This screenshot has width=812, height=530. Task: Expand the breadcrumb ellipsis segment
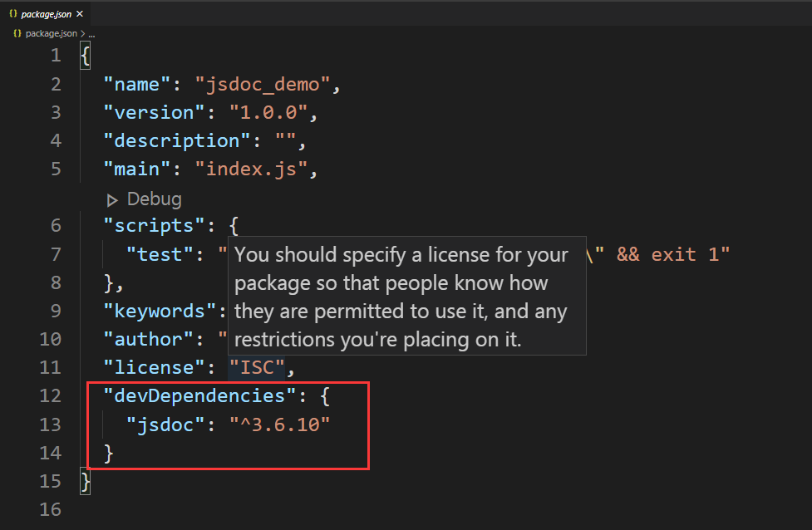pos(91,34)
